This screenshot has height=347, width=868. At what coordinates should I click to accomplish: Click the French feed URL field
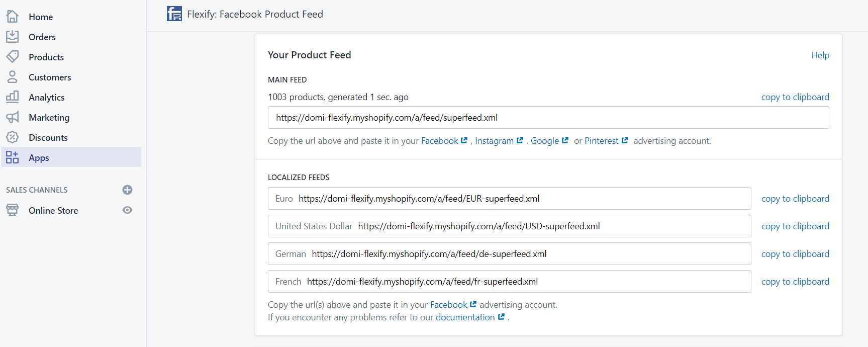click(509, 282)
